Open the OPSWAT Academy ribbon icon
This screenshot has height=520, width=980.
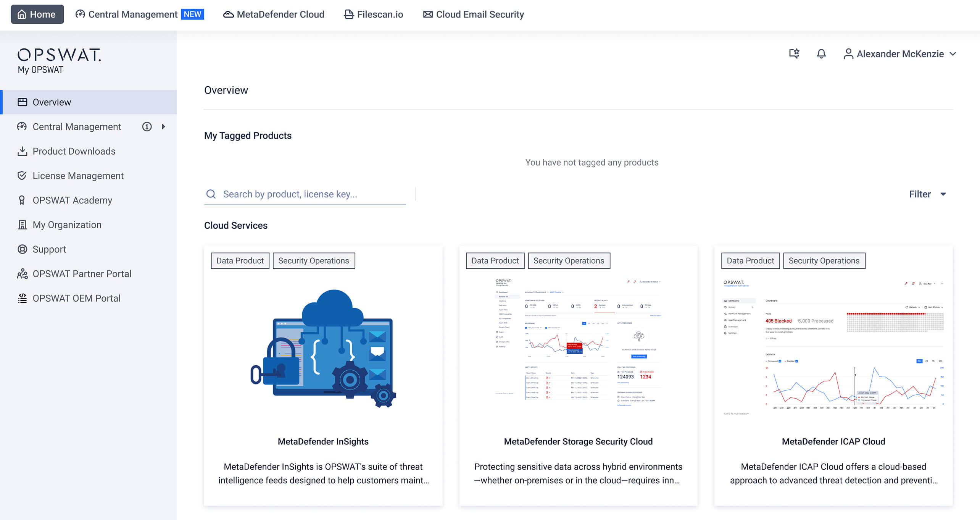(22, 200)
